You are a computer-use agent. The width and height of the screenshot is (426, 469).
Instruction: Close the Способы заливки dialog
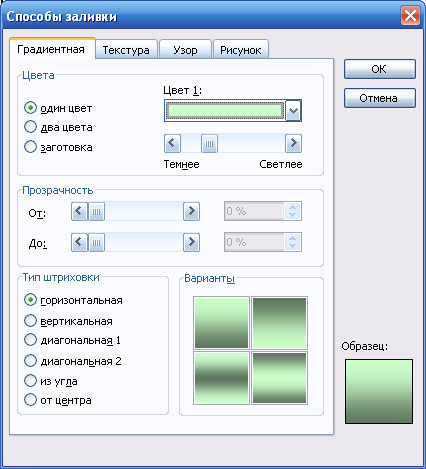point(410,15)
